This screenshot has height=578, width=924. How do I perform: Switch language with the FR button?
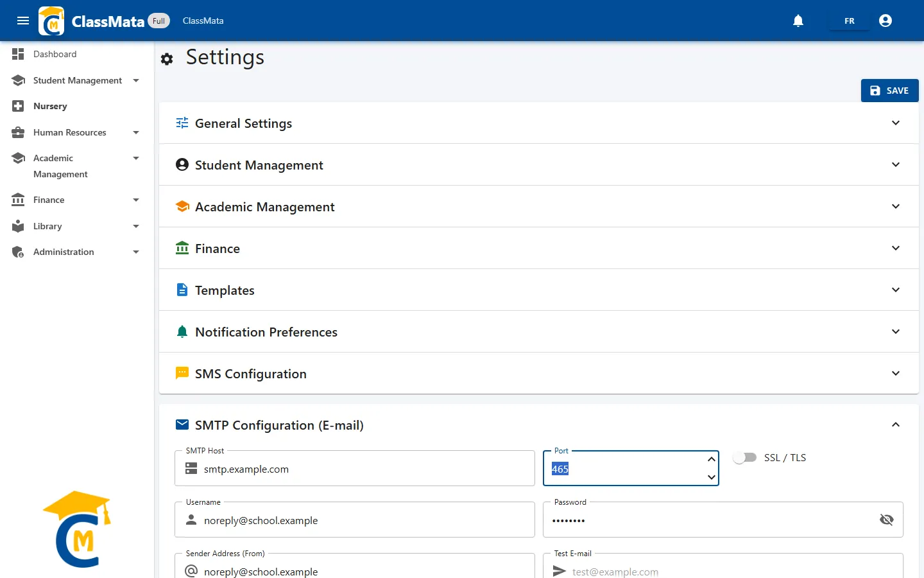pyautogui.click(x=850, y=21)
